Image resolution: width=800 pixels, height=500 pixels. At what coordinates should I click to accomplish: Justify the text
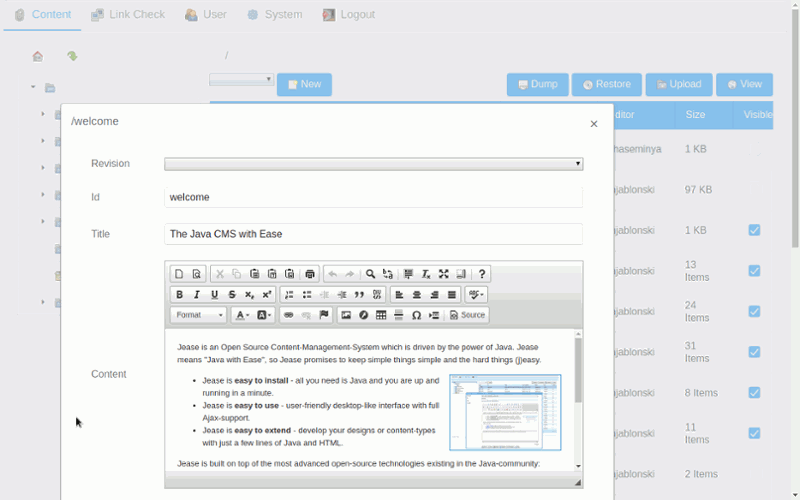tap(452, 294)
